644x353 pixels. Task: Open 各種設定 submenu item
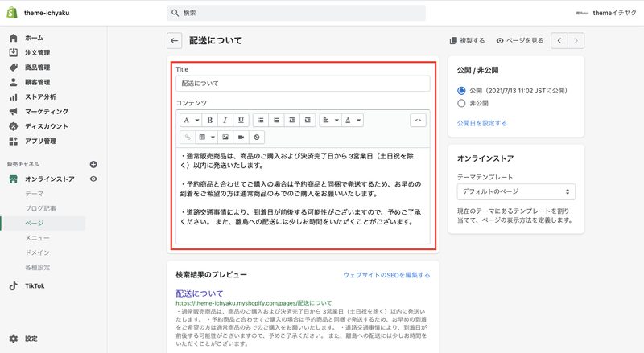click(x=37, y=267)
